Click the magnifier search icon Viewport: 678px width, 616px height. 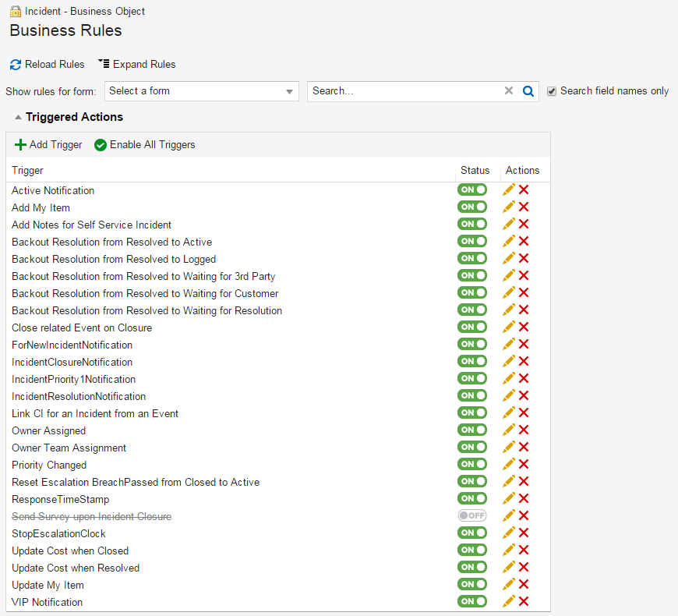(x=528, y=91)
